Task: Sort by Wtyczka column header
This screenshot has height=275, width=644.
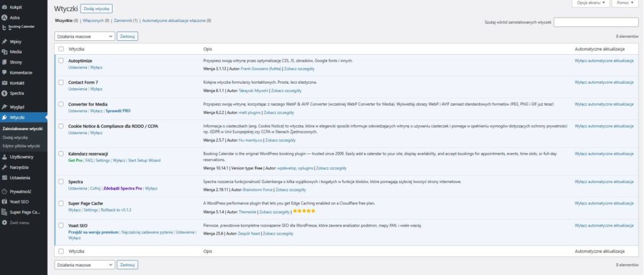Action: 76,49
